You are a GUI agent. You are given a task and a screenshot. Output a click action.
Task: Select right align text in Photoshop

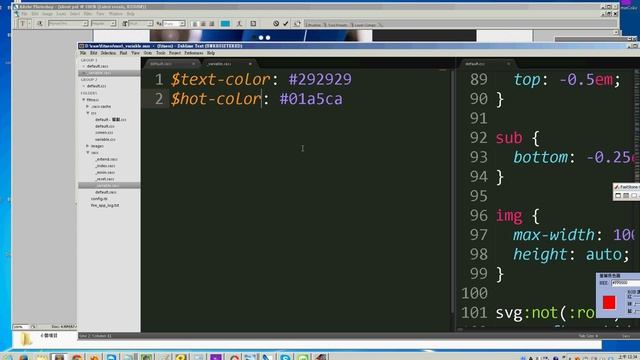tap(211, 24)
